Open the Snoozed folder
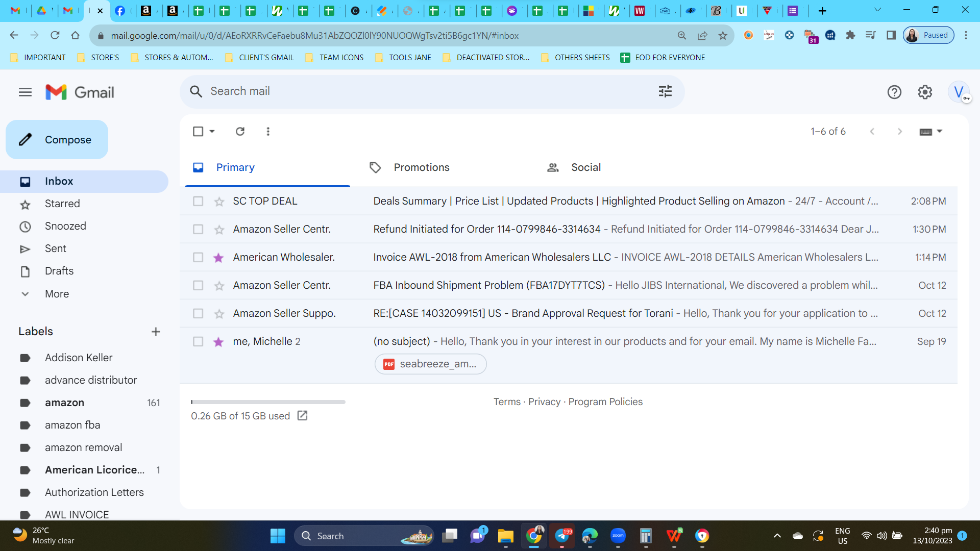980x551 pixels. point(84,226)
